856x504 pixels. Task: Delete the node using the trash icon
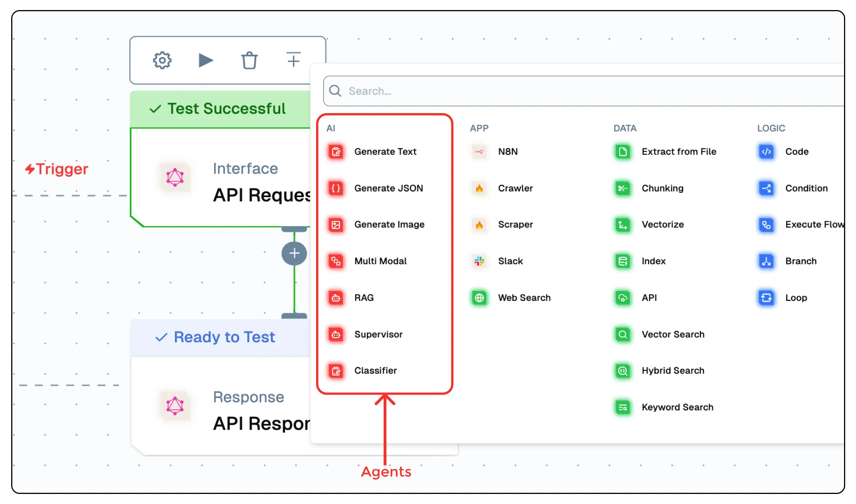(249, 60)
